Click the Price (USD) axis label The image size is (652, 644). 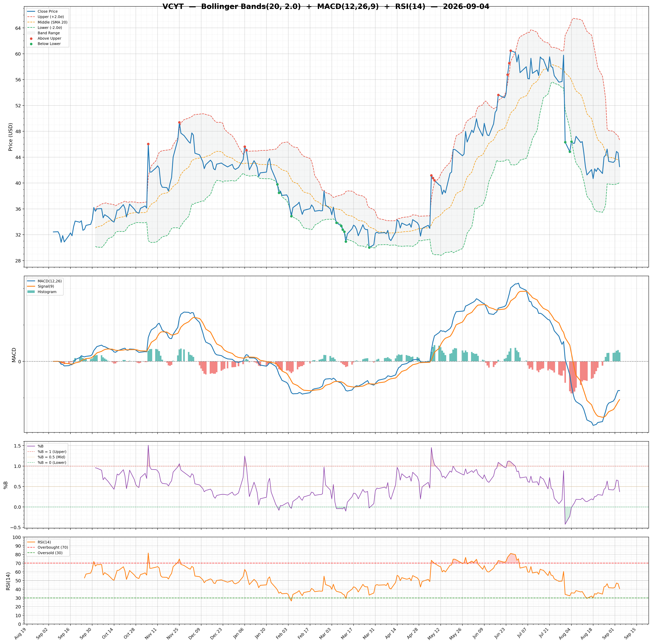pos(10,137)
